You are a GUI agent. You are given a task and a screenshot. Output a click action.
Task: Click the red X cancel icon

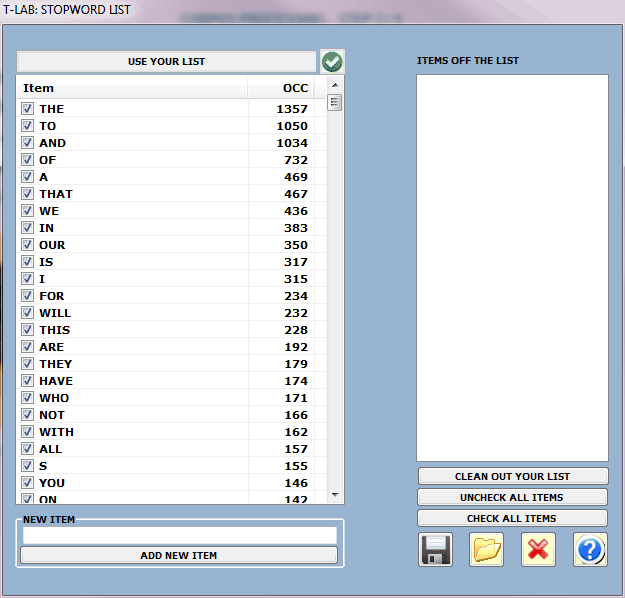click(538, 550)
